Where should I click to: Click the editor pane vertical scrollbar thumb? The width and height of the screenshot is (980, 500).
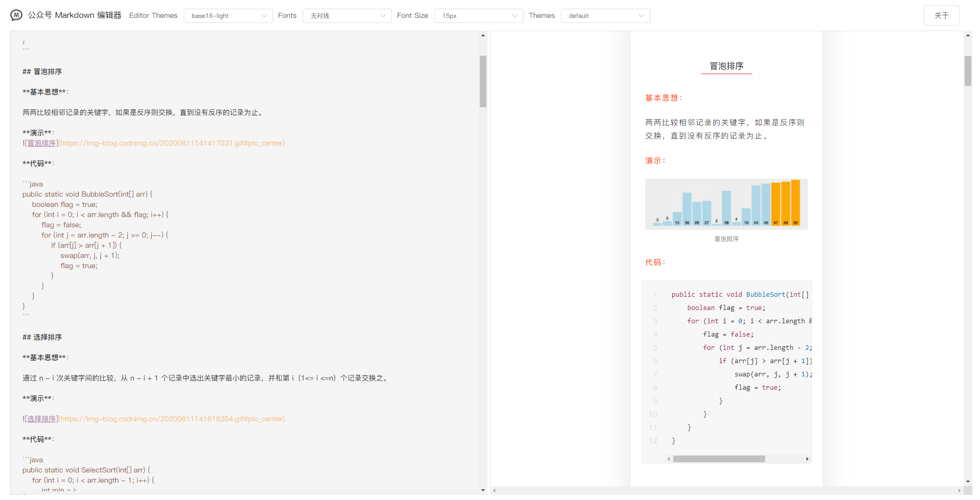pyautogui.click(x=483, y=81)
